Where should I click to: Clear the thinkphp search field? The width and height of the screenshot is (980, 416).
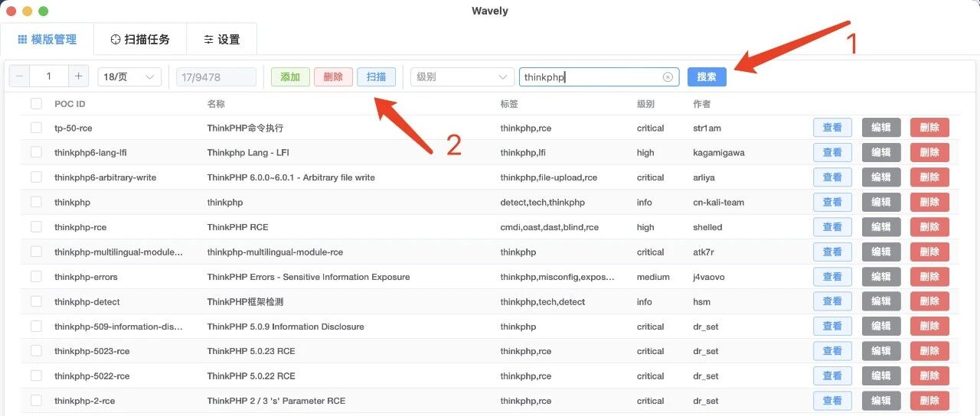(x=668, y=77)
